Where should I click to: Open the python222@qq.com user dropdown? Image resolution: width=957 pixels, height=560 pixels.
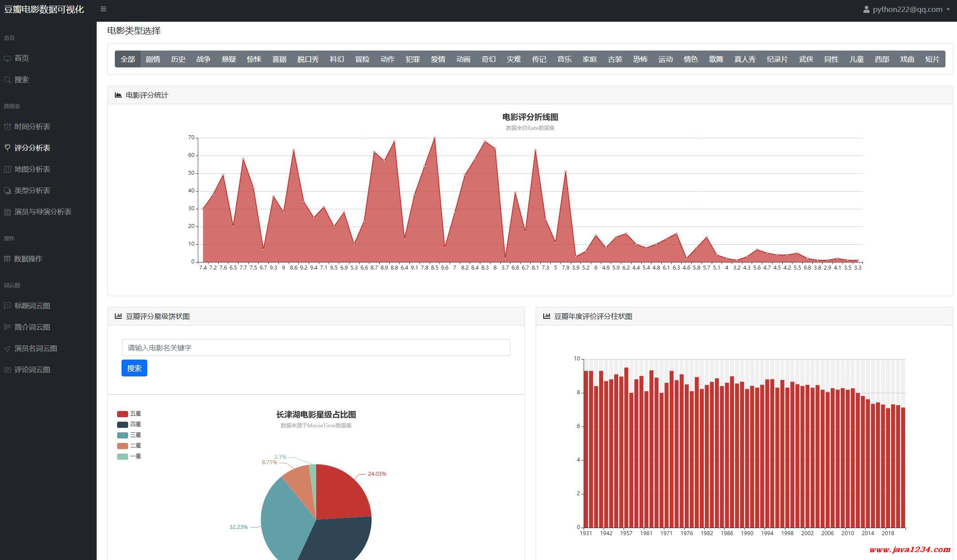pyautogui.click(x=906, y=9)
